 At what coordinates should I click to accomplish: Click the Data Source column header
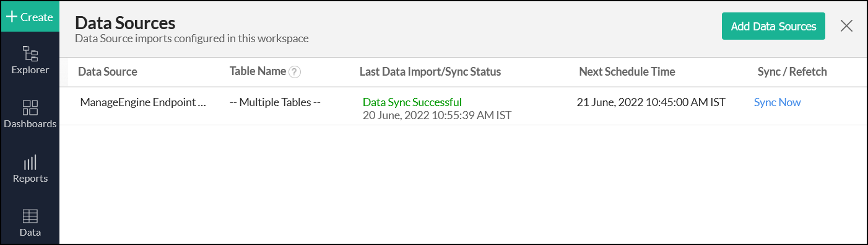(108, 71)
